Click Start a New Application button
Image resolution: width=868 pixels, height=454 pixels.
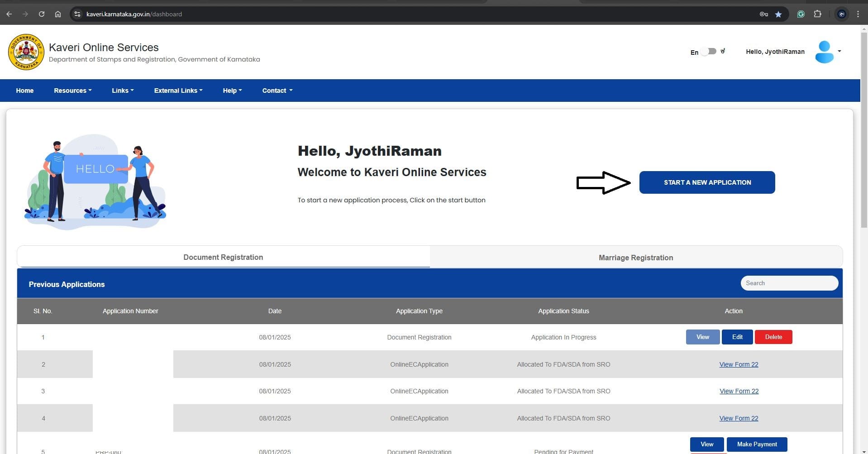click(x=707, y=182)
